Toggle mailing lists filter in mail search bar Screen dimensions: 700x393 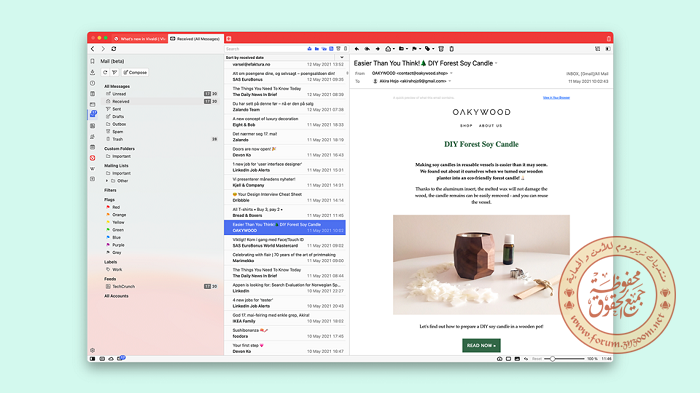(x=324, y=49)
